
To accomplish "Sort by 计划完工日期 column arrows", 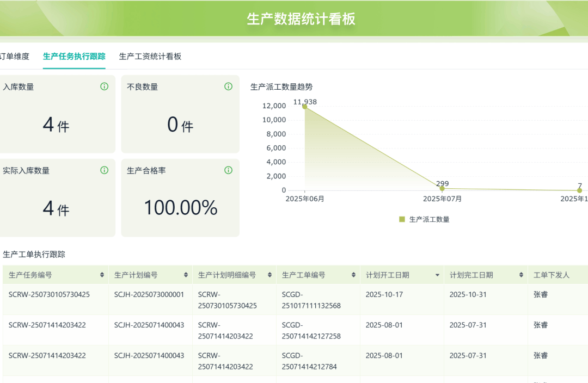I will point(521,275).
